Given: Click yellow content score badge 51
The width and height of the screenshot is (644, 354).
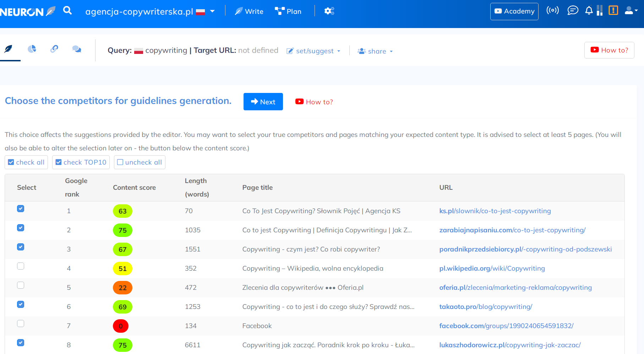Looking at the screenshot, I should click(x=122, y=269).
